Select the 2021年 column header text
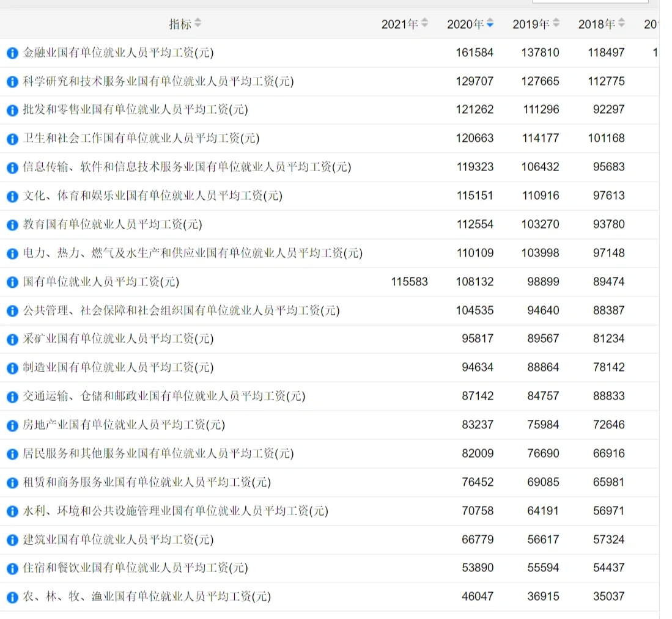The image size is (672, 619). pos(400,24)
